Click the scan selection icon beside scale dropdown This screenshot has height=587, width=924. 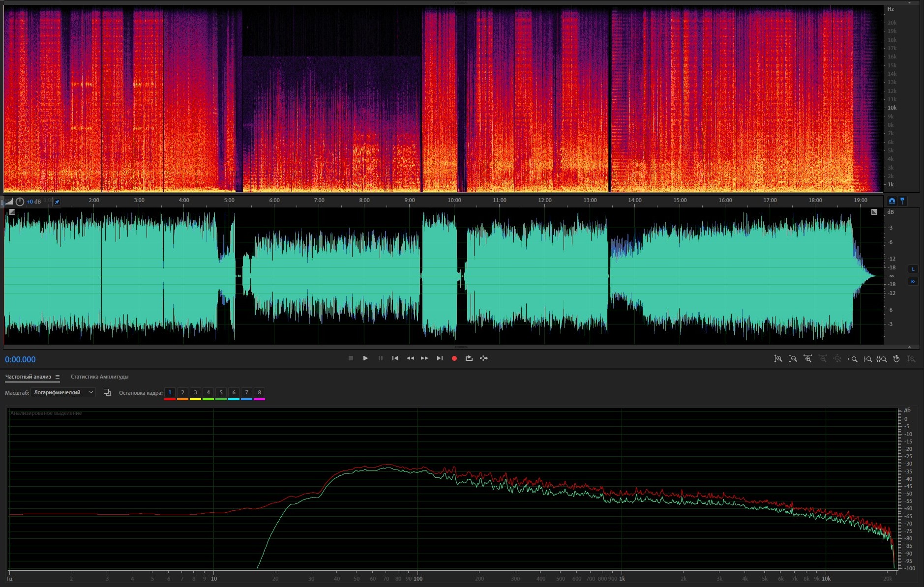[x=107, y=392]
